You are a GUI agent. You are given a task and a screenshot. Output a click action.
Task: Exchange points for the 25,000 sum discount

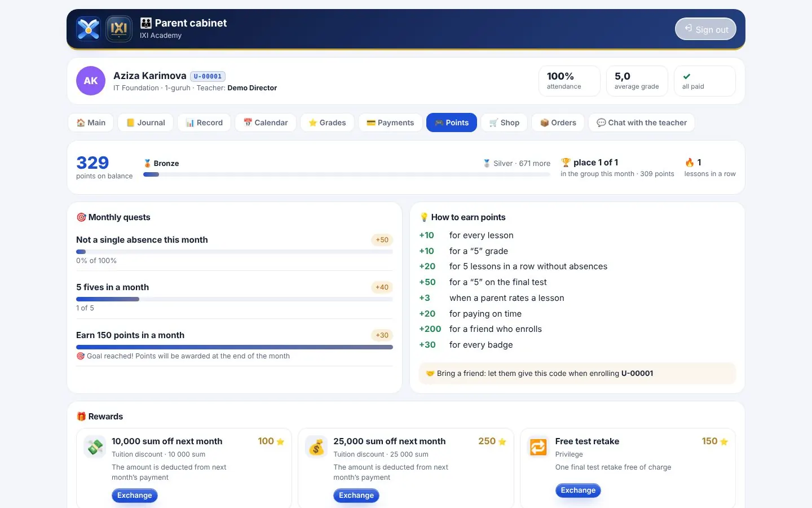point(356,495)
